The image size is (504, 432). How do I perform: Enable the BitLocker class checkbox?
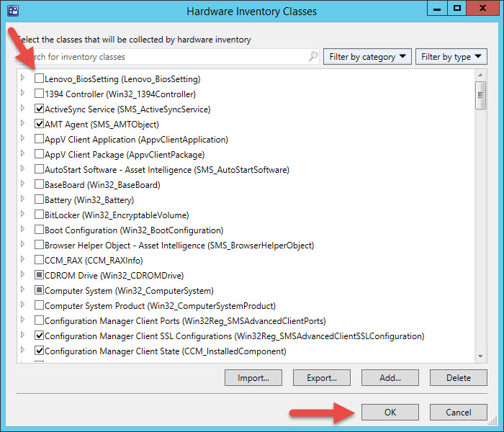[39, 215]
